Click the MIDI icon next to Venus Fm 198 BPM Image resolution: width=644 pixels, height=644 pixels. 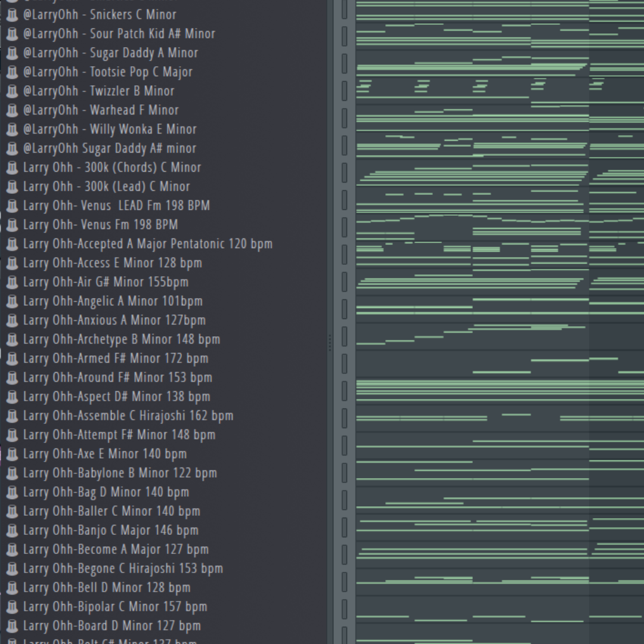pyautogui.click(x=12, y=225)
